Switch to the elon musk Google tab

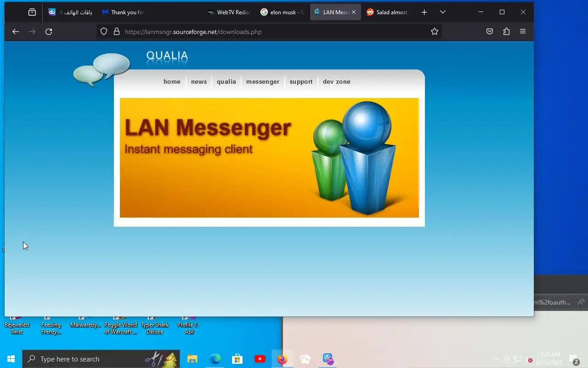pyautogui.click(x=283, y=12)
